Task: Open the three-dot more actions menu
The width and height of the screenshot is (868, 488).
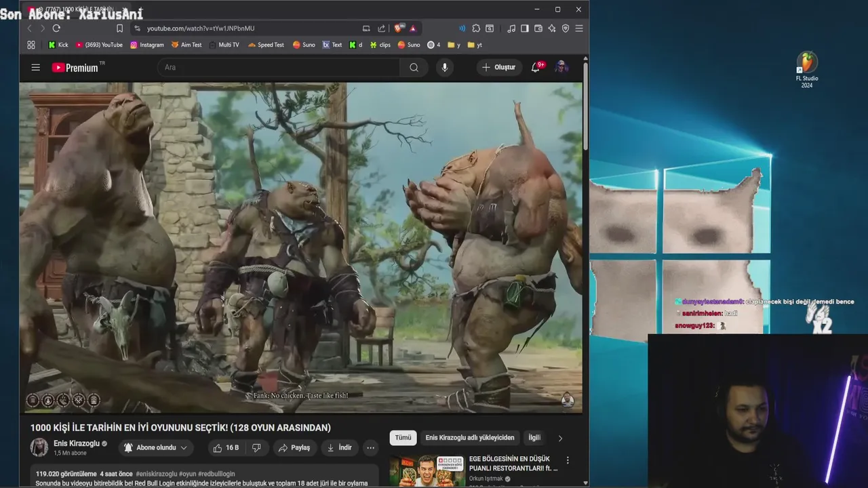Action: 370,447
